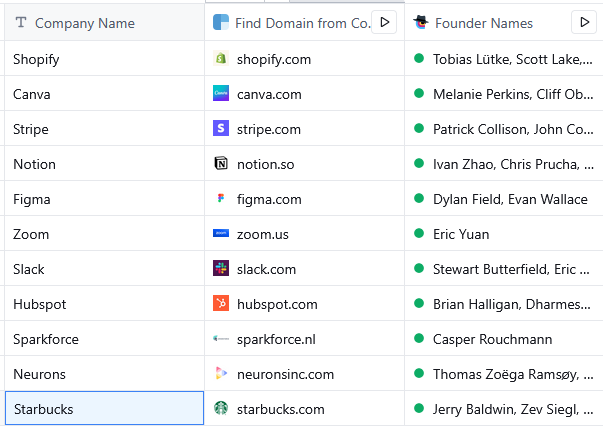
Task: Select the Canva company name cell
Action: (x=104, y=93)
